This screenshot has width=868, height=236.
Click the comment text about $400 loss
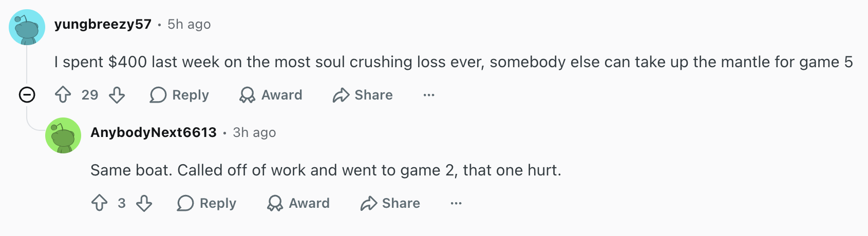point(453,62)
